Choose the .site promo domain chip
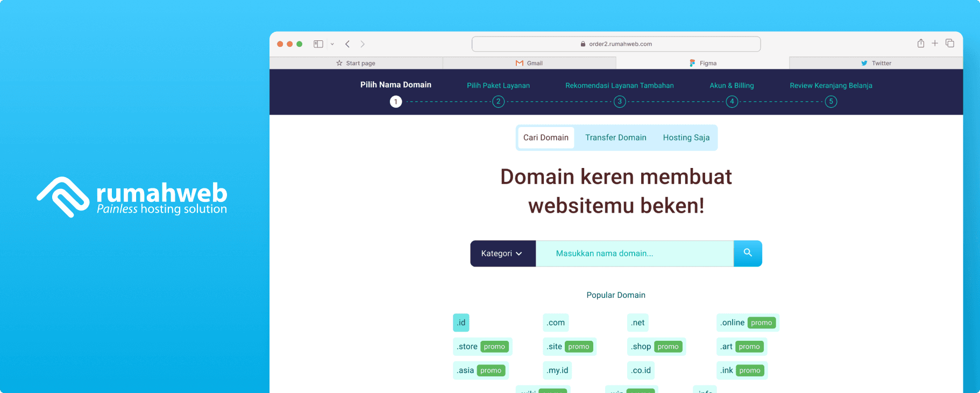 click(x=570, y=347)
